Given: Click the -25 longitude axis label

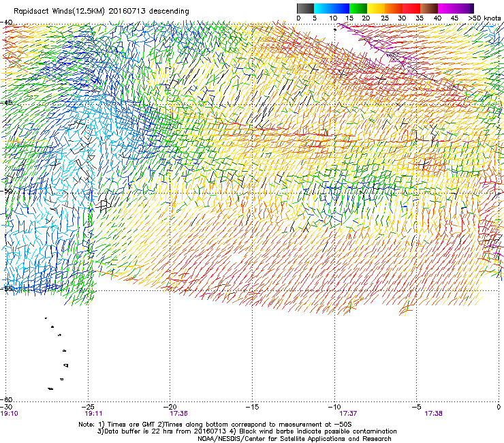Looking at the screenshot, I should pos(88,408).
